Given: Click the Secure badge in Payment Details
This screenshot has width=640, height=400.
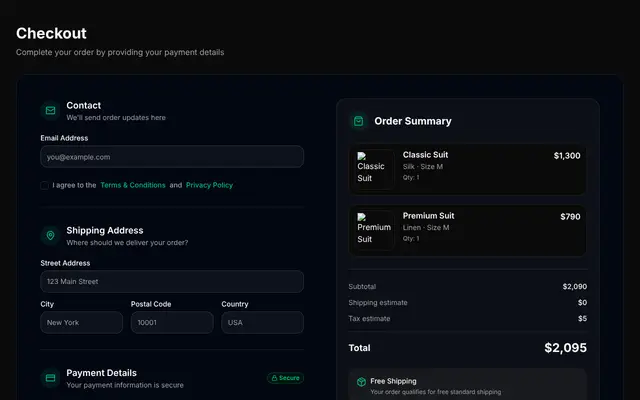Looking at the screenshot, I should [x=286, y=378].
